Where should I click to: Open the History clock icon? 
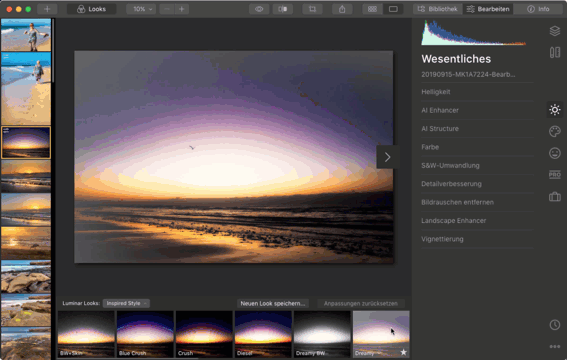[x=555, y=325]
